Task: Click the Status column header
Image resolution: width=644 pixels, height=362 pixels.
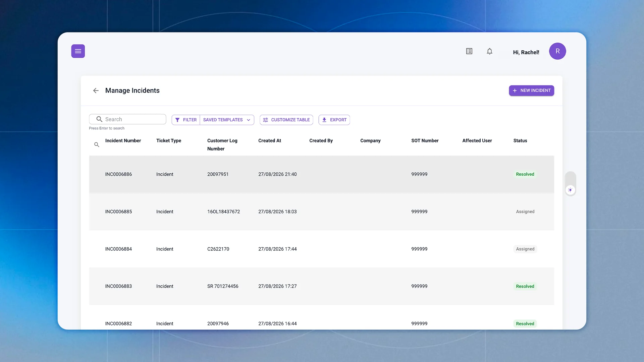Action: click(520, 141)
